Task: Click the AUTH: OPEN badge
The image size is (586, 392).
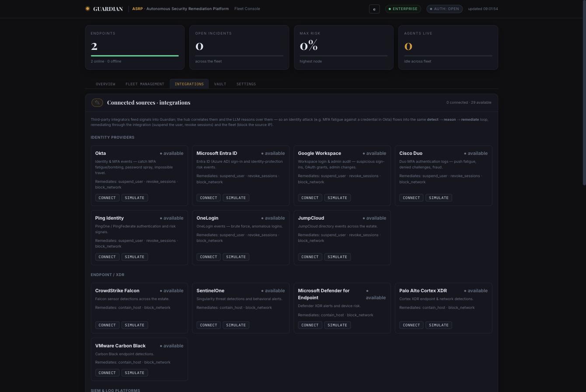Action: click(444, 9)
